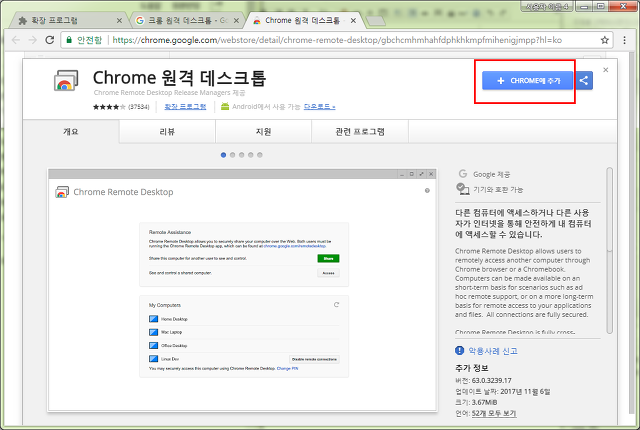
Task: Click the Disable remote connections button
Action: coord(314,359)
